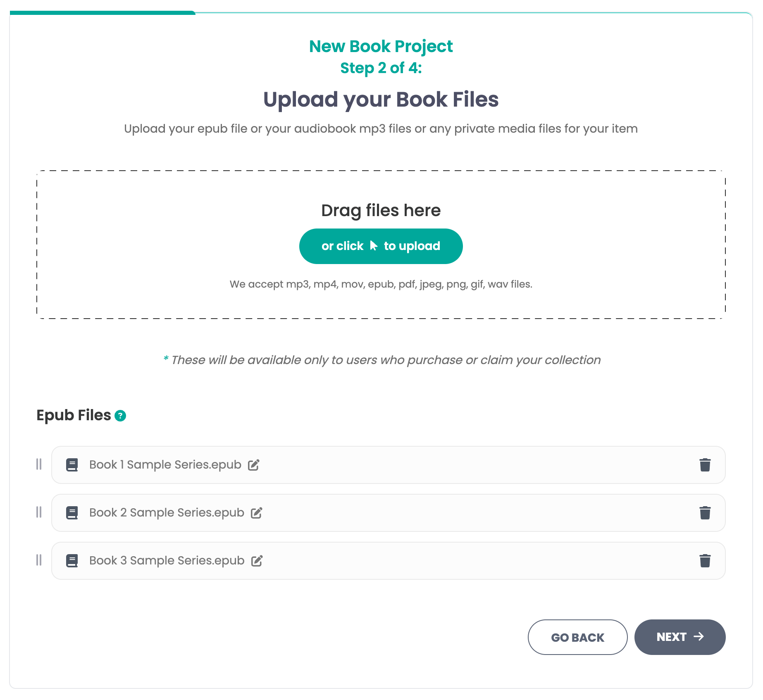The width and height of the screenshot is (763, 700).
Task: Select the reorder handle for Book 3
Action: click(x=39, y=560)
